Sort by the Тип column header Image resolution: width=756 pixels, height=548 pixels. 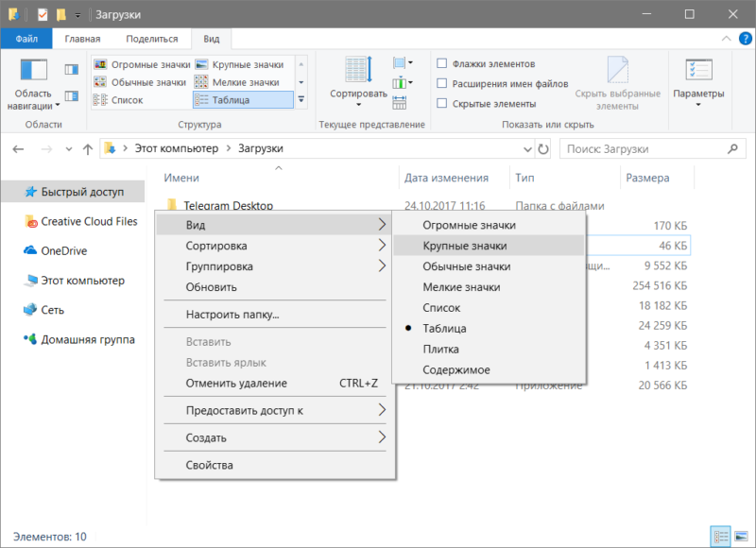[x=565, y=178]
